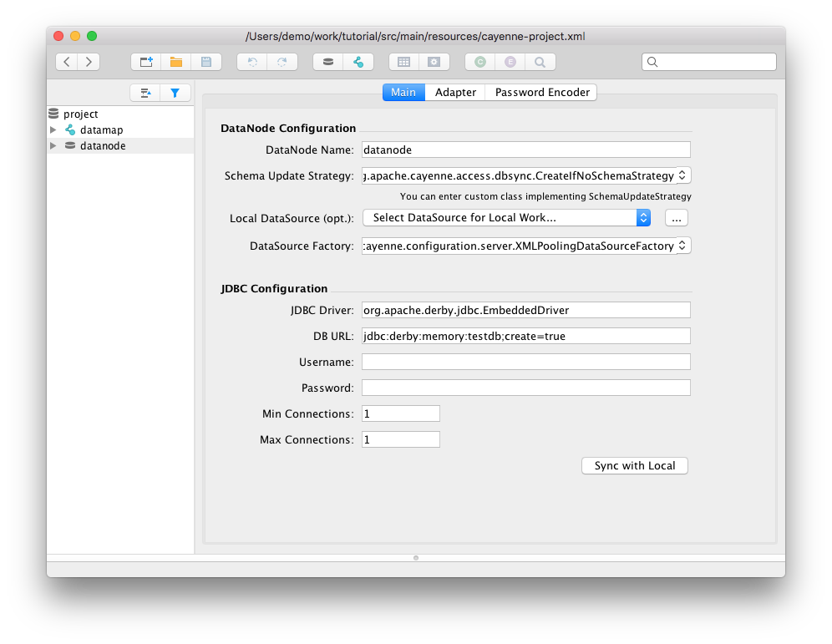Switch to the Password Encoder tab
The image size is (832, 644).
tap(542, 93)
